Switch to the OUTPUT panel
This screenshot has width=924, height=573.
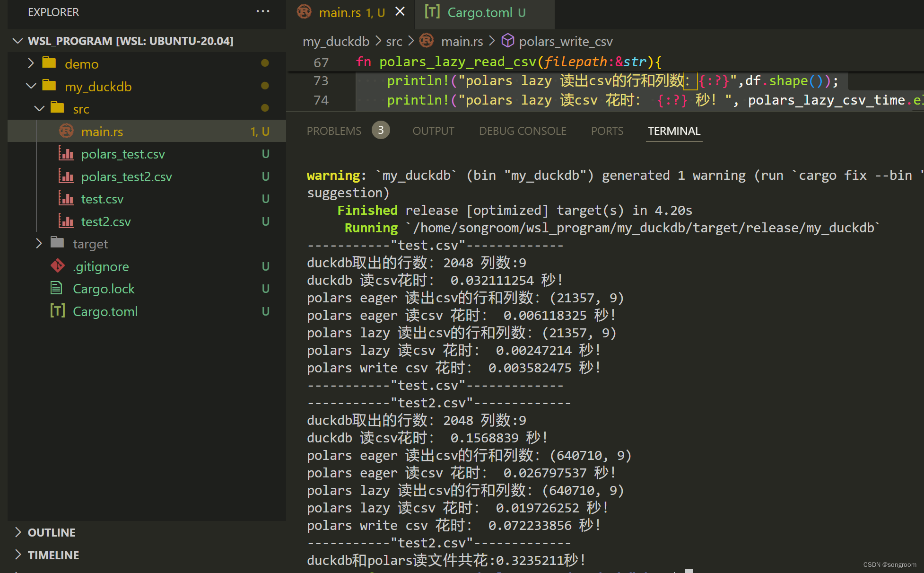(433, 131)
